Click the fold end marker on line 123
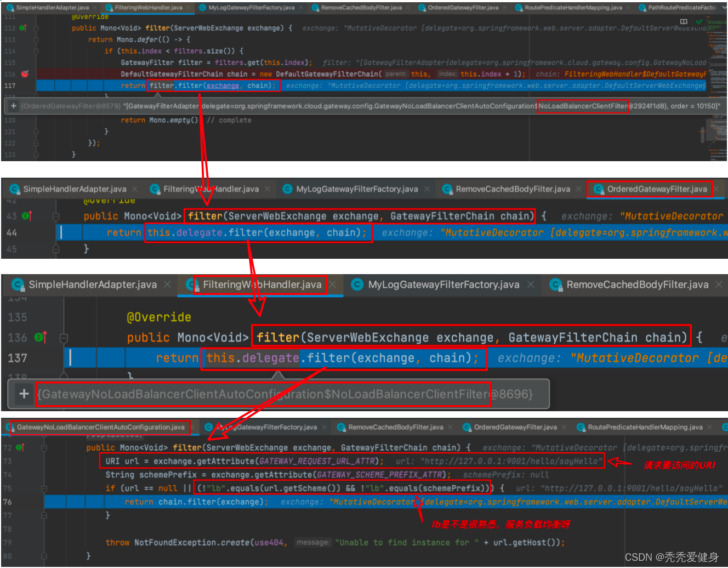The height and width of the screenshot is (568, 728). pyautogui.click(x=36, y=155)
